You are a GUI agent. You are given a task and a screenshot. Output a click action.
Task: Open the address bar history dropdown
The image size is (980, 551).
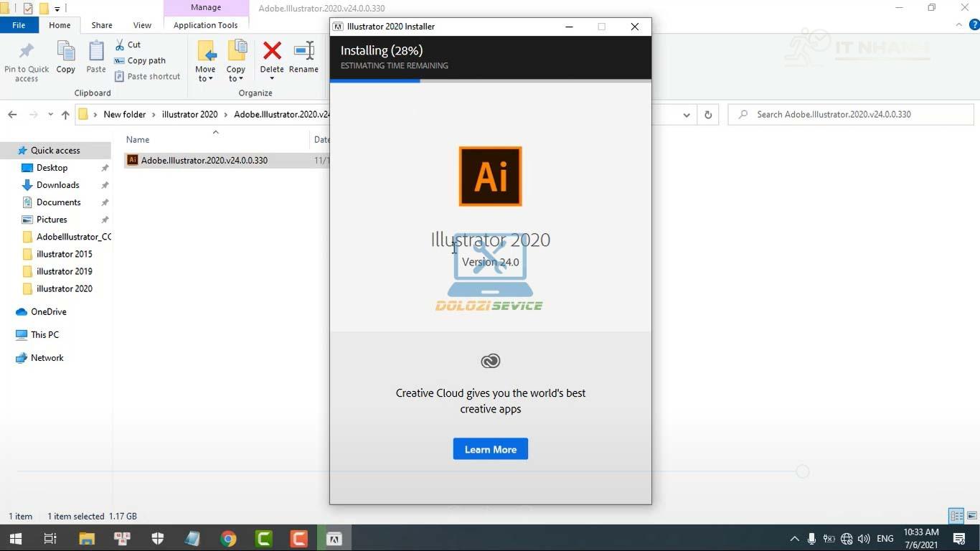686,114
